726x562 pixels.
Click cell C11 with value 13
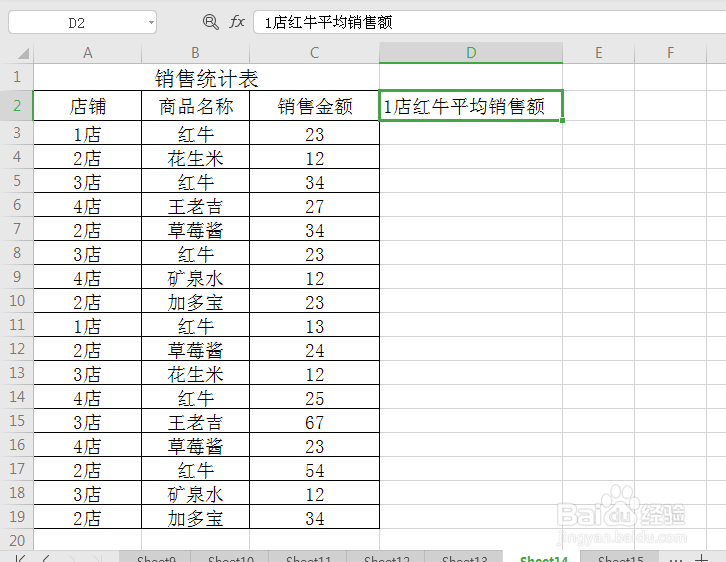click(x=314, y=326)
